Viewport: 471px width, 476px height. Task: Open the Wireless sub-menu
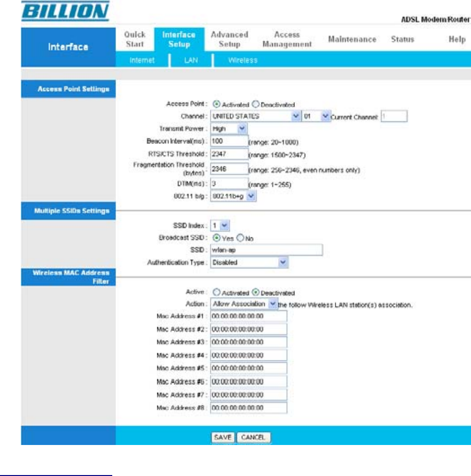(x=243, y=60)
